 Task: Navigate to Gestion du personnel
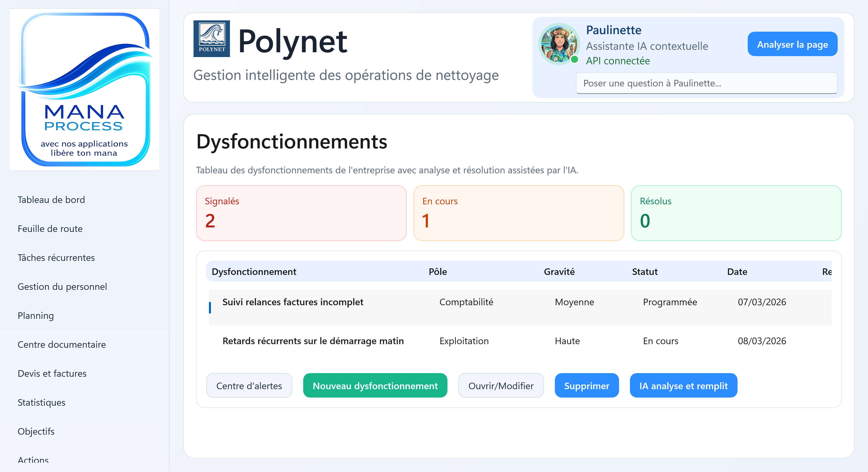(62, 286)
